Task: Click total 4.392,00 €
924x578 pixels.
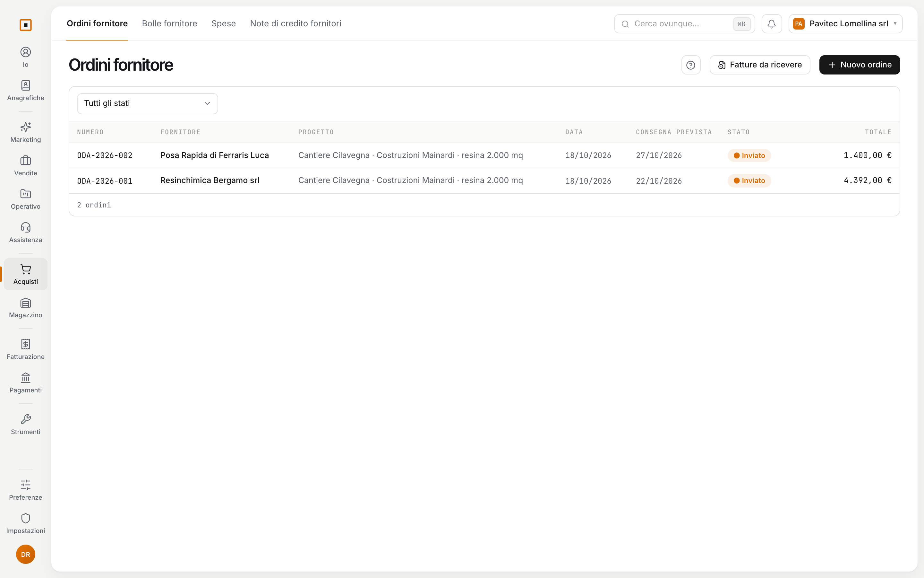Action: pyautogui.click(x=868, y=180)
